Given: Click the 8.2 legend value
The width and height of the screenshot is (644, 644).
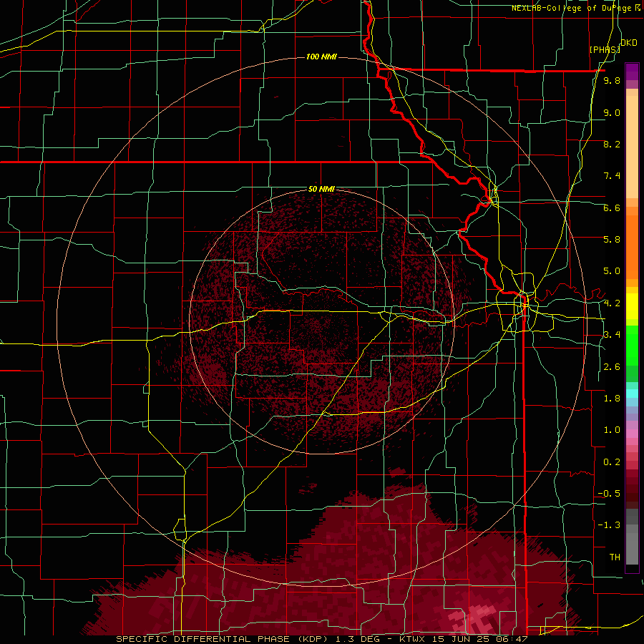Looking at the screenshot, I should 612,145.
